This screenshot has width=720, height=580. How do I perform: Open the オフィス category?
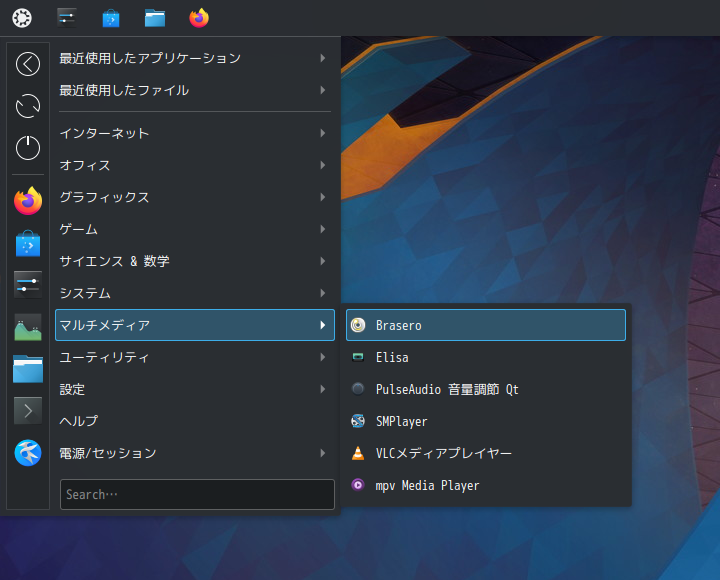coord(195,165)
